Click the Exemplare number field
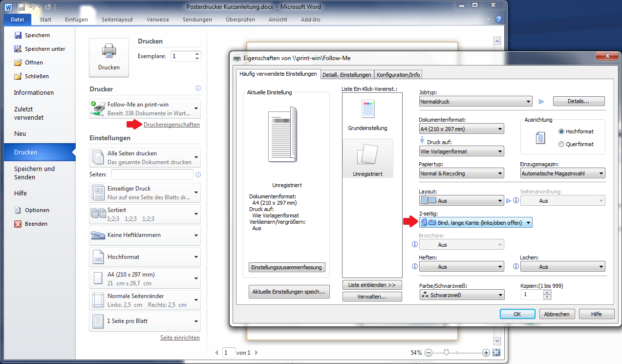622x364 pixels. point(182,56)
